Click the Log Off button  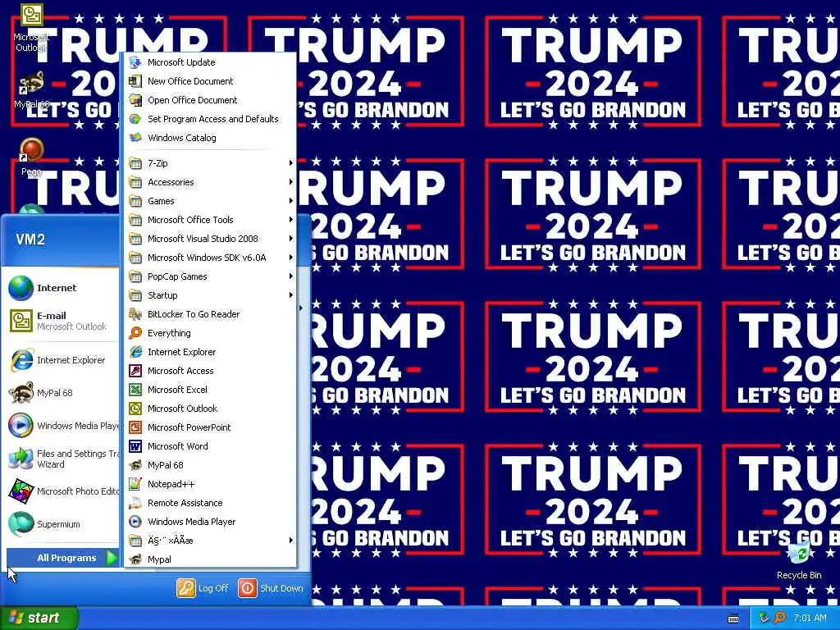(203, 588)
